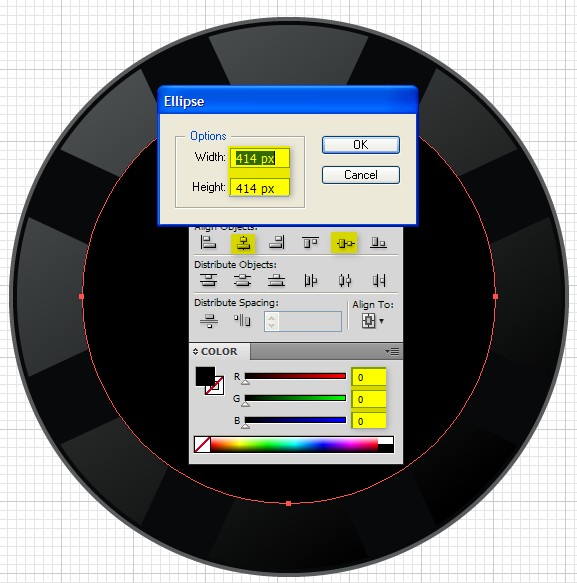Click the Ellipse dialog title bar
This screenshot has width=577, height=583.
pos(288,100)
